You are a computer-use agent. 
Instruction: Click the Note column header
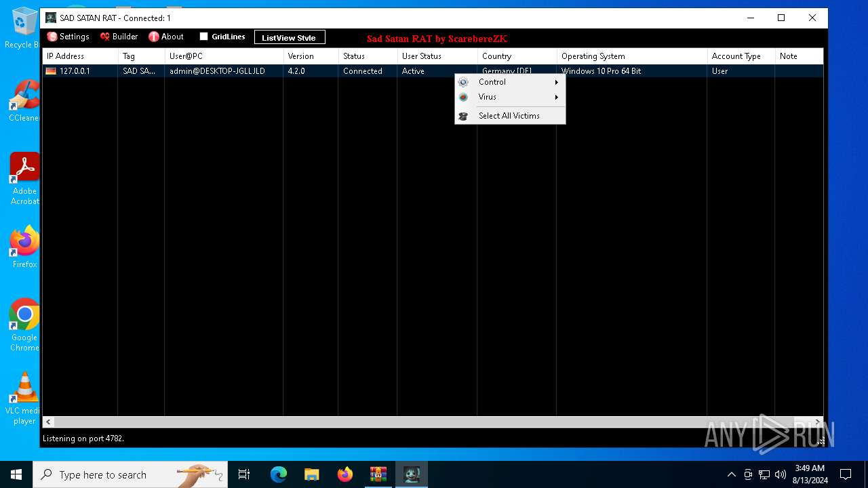coord(799,56)
